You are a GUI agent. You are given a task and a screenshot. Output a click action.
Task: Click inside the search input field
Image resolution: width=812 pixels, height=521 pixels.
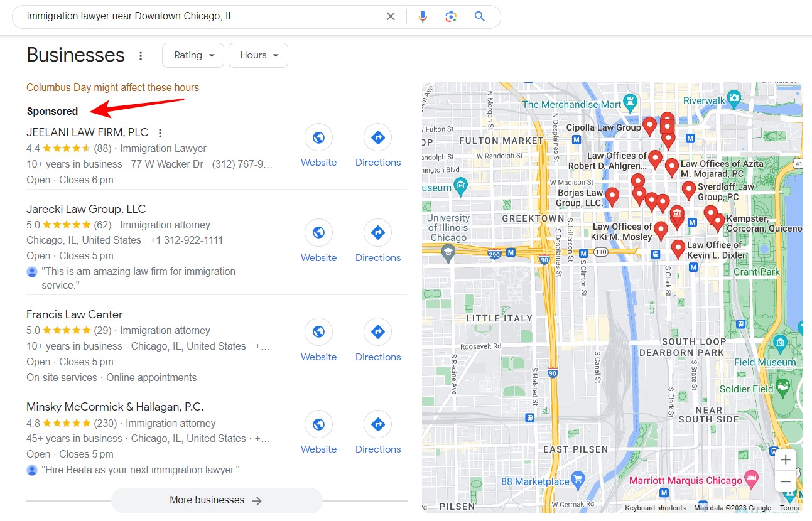point(188,16)
